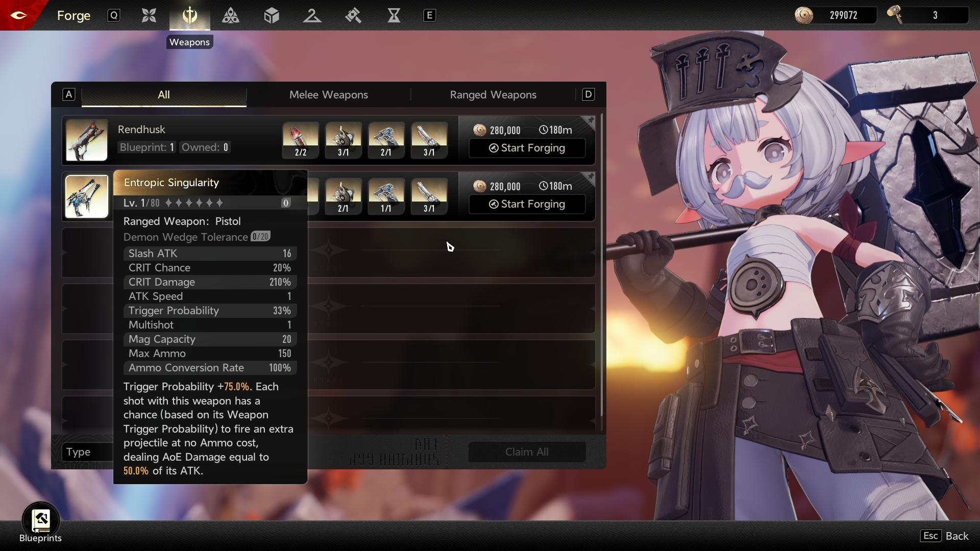Open the Blueprints book icon
980x551 pixels.
click(41, 520)
